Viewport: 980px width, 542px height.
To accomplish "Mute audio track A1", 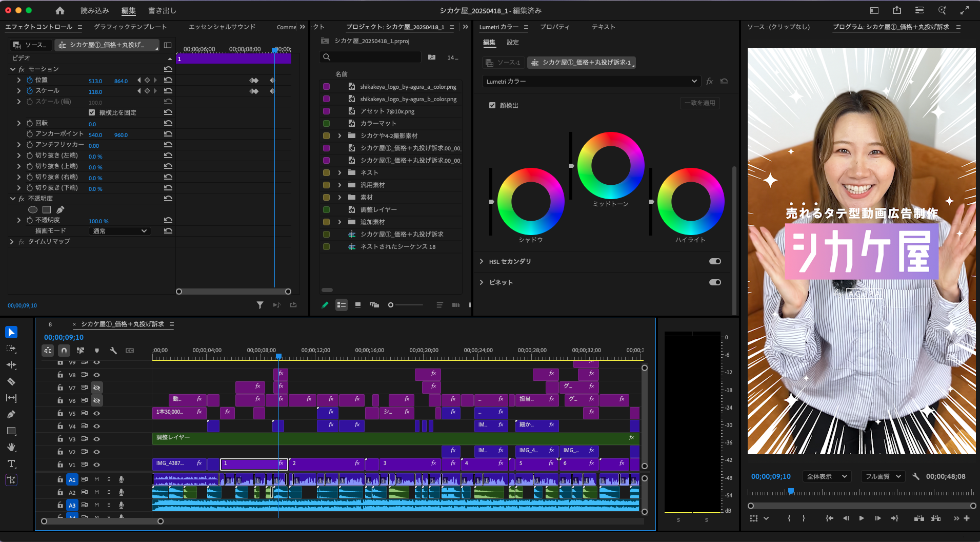I will 96,479.
